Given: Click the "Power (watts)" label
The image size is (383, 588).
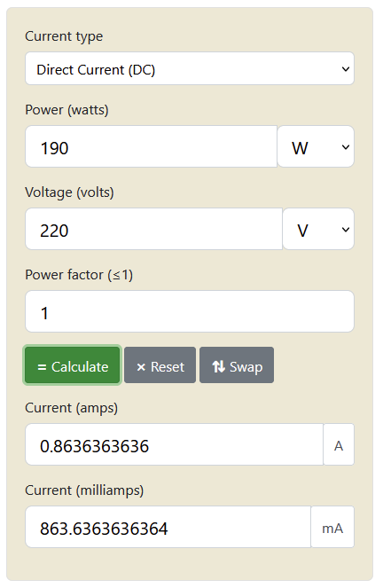Looking at the screenshot, I should point(66,110).
